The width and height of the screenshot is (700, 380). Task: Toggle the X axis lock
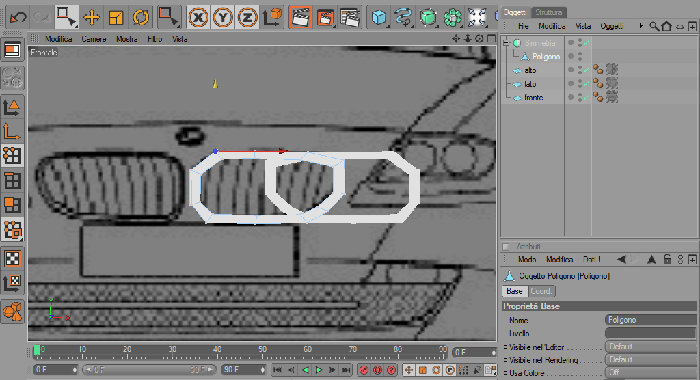coord(198,17)
